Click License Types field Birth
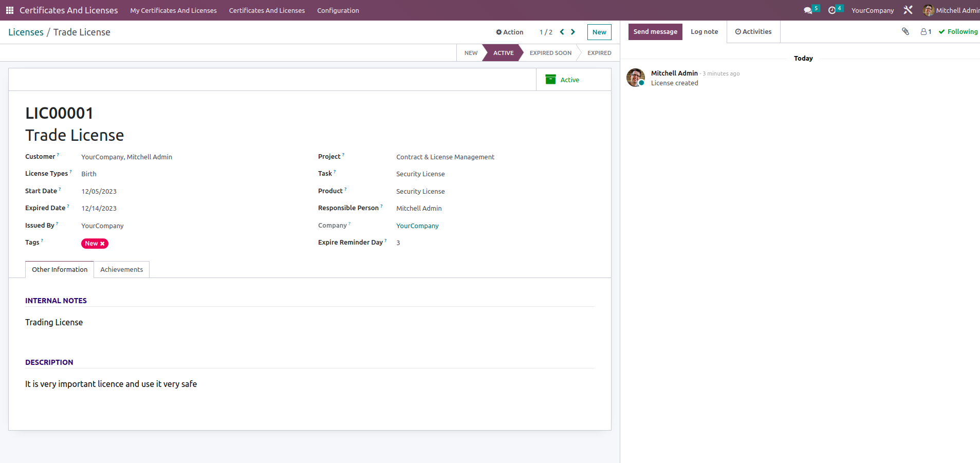 point(89,174)
